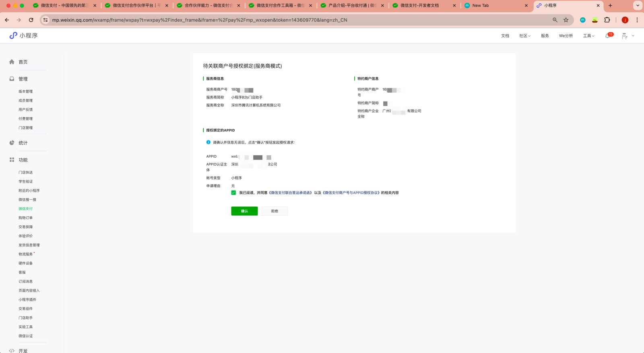
Task: Click the 开发 code icon in sidebar
Action: [12, 351]
